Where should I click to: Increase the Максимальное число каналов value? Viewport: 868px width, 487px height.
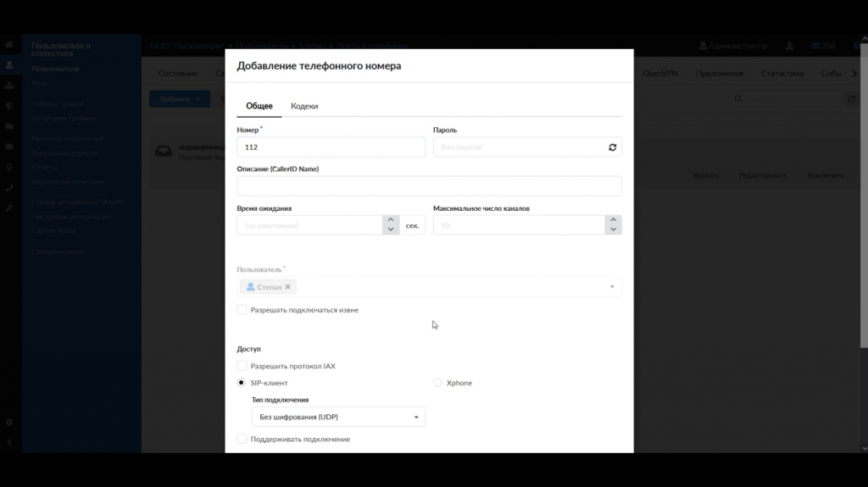click(x=614, y=220)
